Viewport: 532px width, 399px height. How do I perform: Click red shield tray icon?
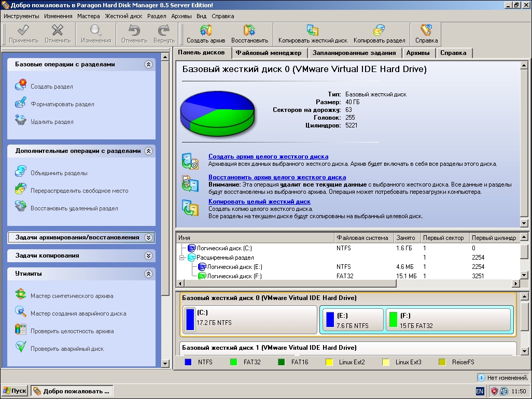pyautogui.click(x=494, y=391)
